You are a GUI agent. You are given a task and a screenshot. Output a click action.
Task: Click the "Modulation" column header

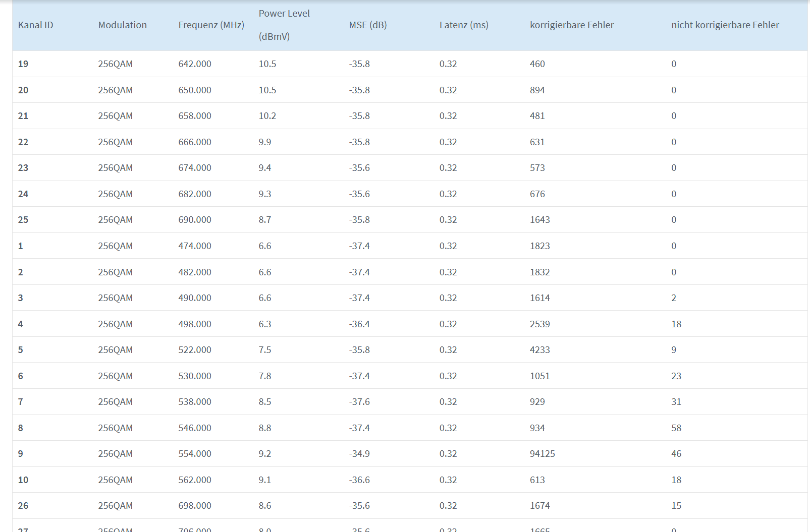(123, 25)
